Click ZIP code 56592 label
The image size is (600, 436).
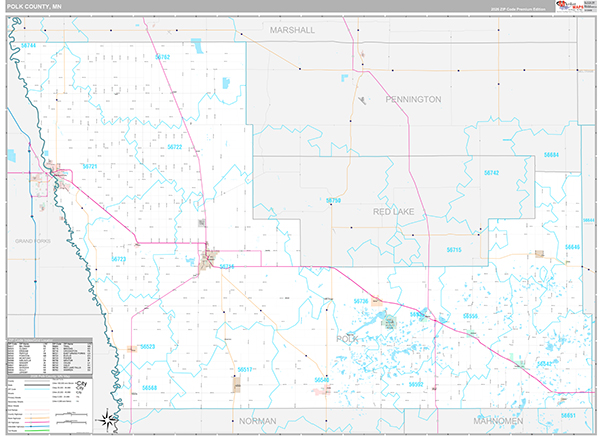pos(416,384)
